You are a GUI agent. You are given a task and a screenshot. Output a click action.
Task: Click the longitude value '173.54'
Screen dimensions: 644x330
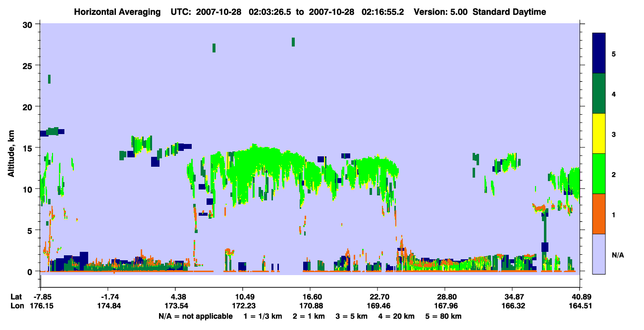click(x=177, y=306)
